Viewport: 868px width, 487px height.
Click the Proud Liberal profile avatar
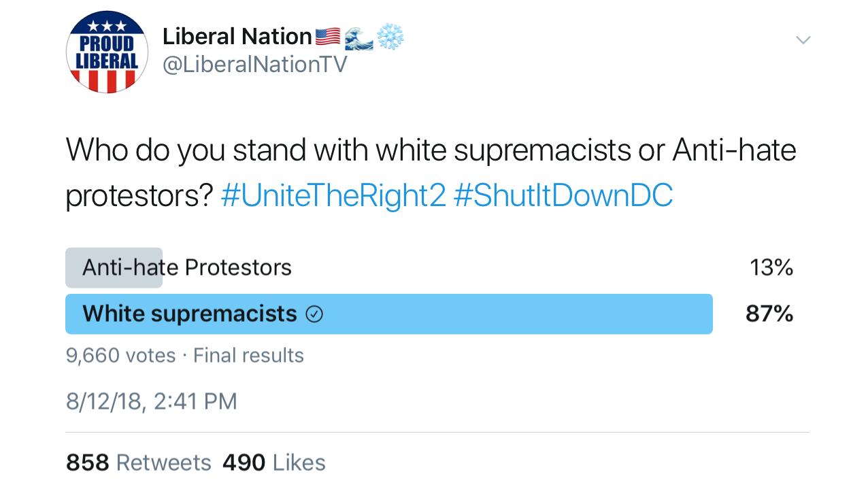point(107,52)
